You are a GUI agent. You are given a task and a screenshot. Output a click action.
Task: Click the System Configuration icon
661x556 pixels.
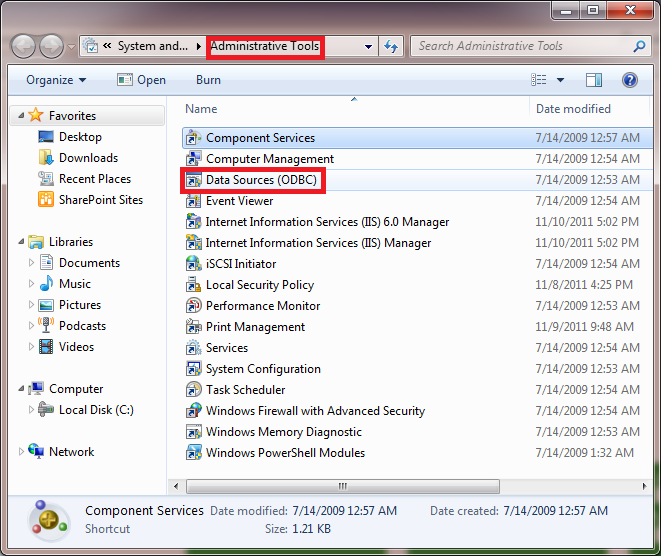coord(193,369)
